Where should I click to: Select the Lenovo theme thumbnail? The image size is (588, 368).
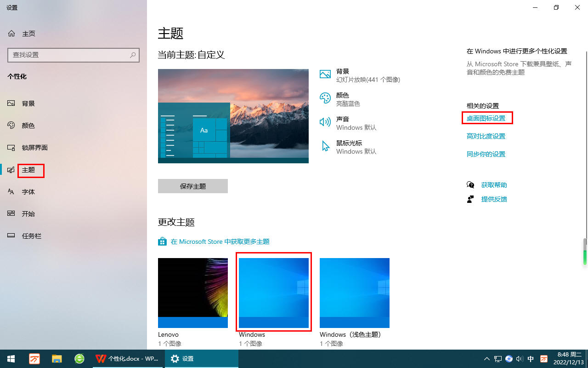pos(193,293)
